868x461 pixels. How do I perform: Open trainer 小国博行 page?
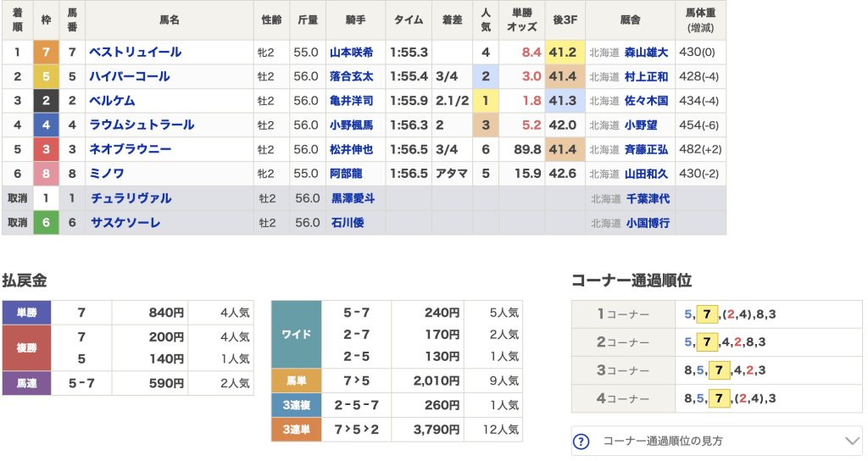(x=648, y=223)
